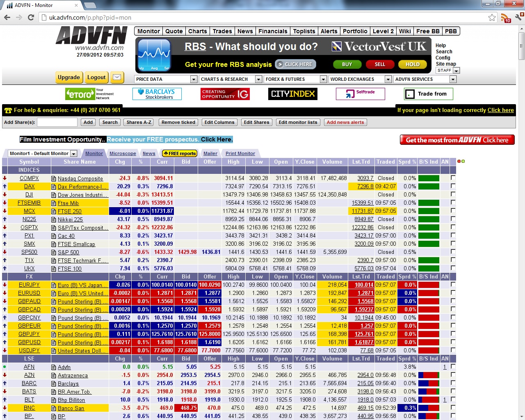Viewport: 525px width, 420px height.
Task: Click the browser reload icon
Action: tap(31, 17)
